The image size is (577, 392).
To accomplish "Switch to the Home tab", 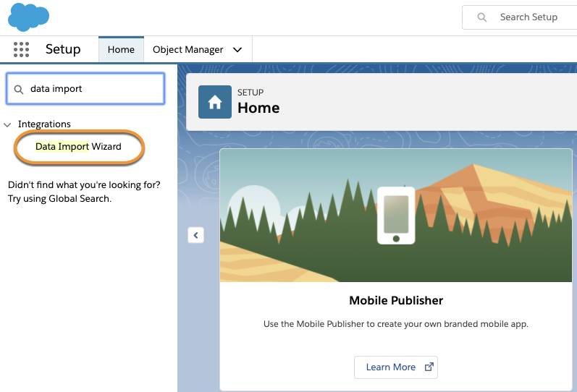I will click(x=121, y=49).
